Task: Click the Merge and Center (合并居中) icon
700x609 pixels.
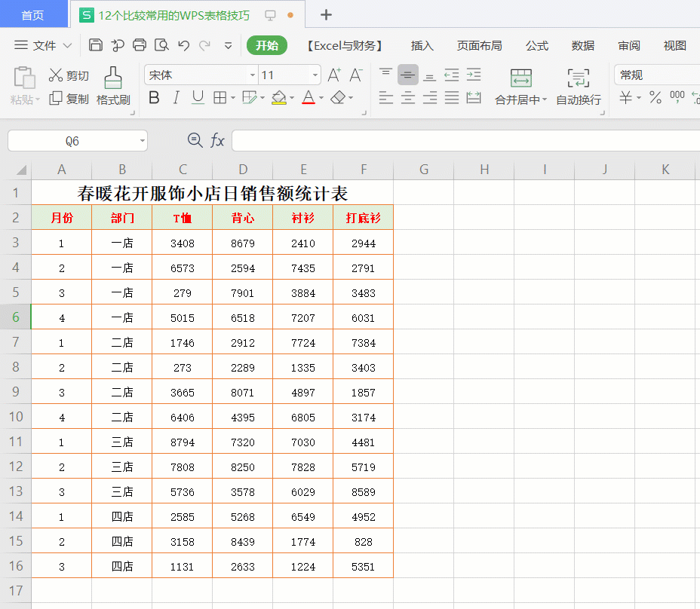Action: (520, 86)
